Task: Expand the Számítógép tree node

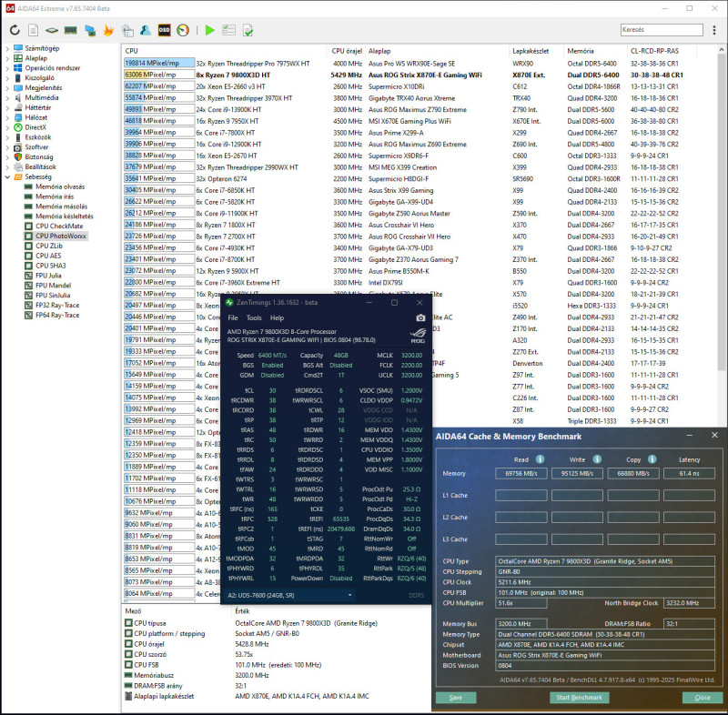Action: 7,48
